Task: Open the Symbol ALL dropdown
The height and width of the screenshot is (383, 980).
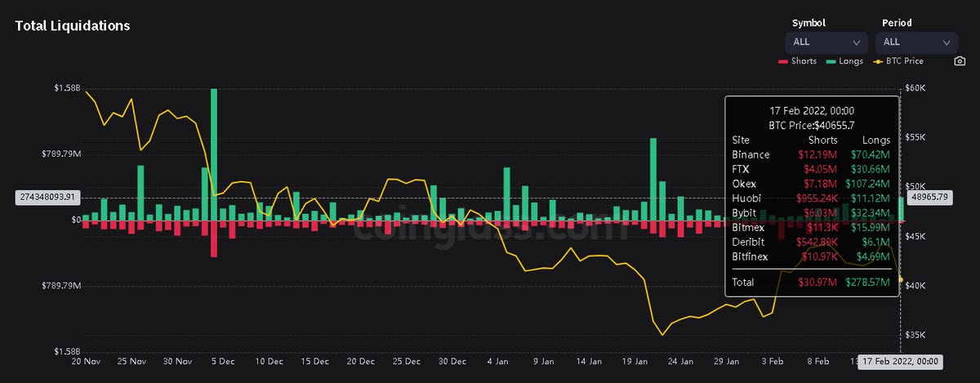Action: 826,42
